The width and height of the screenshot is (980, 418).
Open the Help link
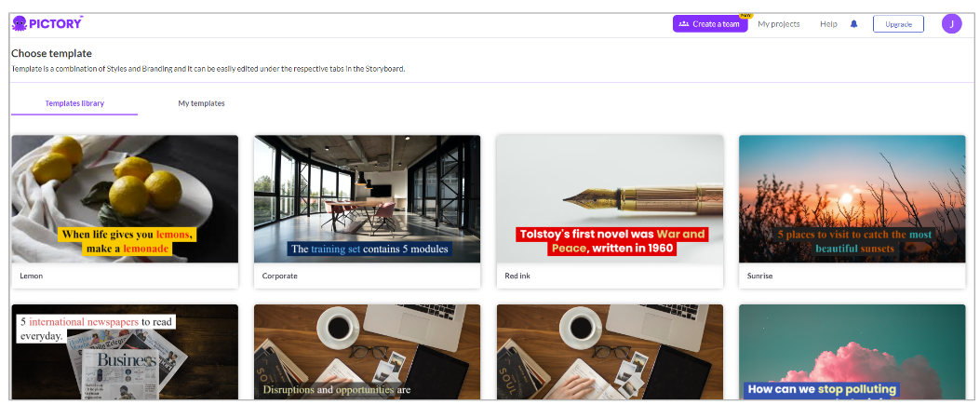click(828, 24)
